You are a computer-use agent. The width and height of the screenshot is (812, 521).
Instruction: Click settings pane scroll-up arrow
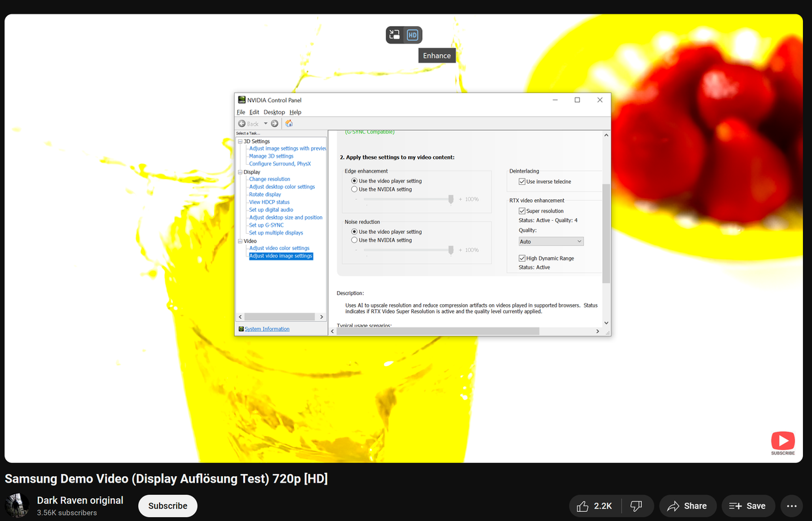click(606, 135)
